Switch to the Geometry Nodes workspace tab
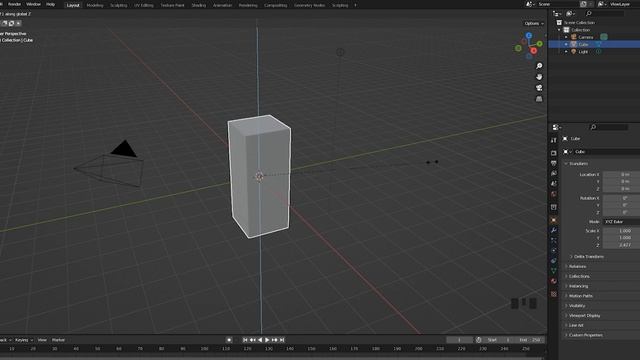 309,5
